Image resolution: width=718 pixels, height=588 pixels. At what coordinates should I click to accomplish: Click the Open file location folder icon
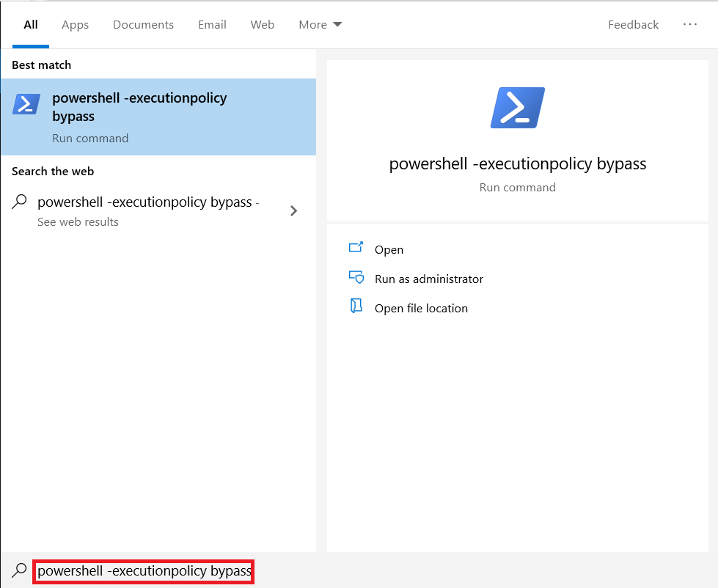[x=356, y=306]
